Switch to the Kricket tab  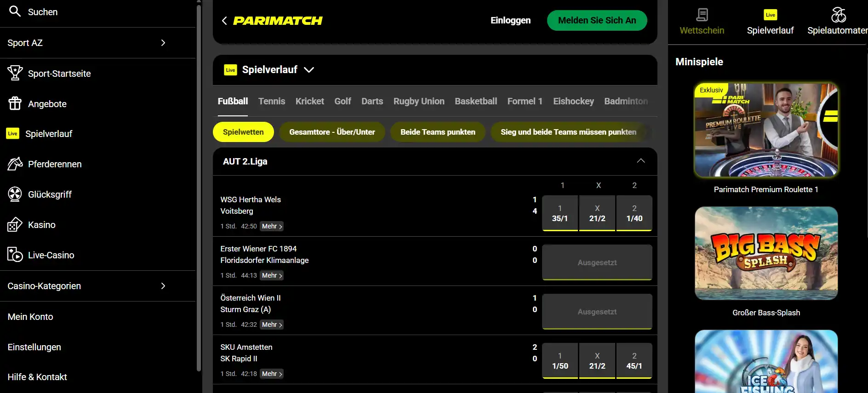click(309, 101)
